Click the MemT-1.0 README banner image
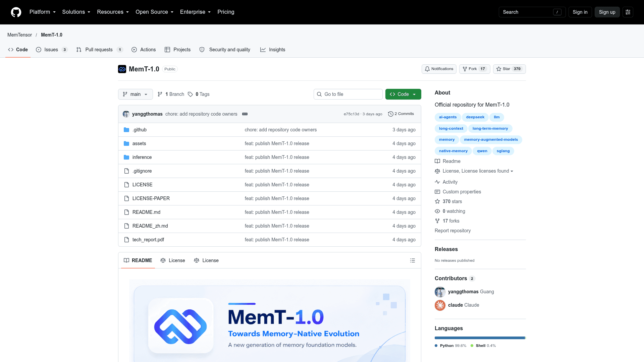644x362 pixels. point(270,320)
